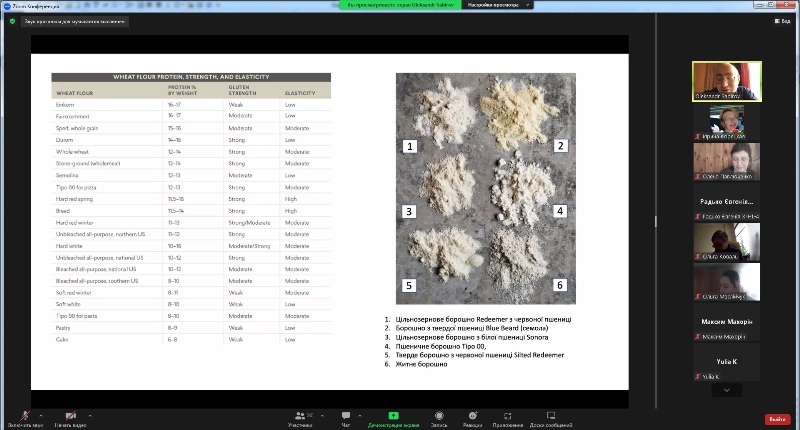Screen dimensions: 800x430
Task: Expand audio options arrow next to microphone
Action: pyautogui.click(x=41, y=412)
